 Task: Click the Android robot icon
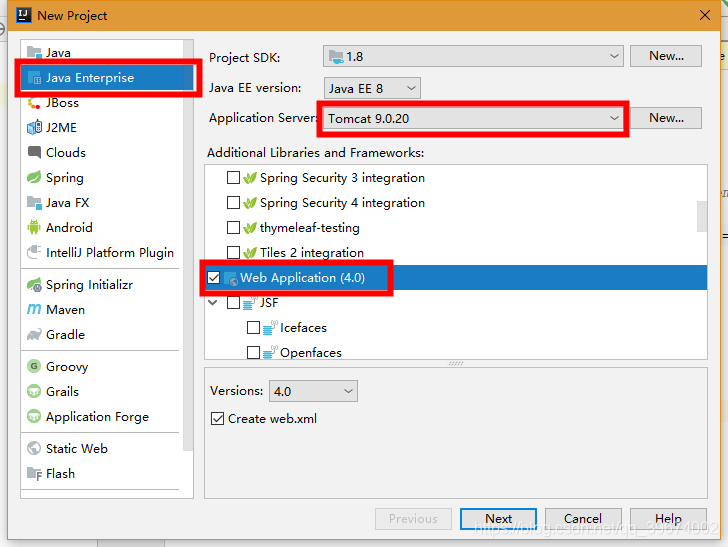tap(34, 228)
